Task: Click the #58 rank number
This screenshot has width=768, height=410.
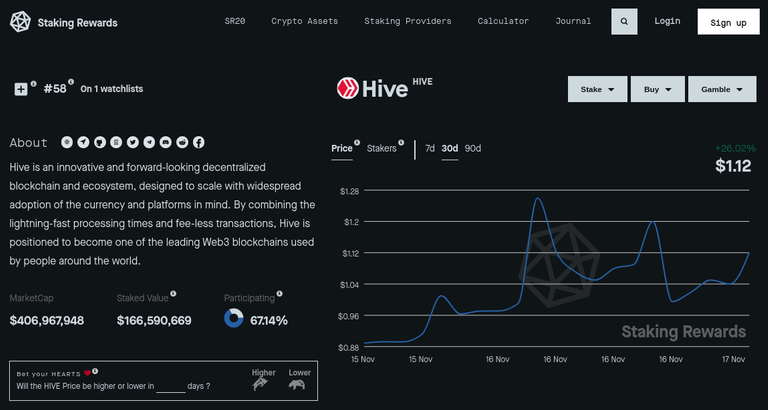Action: (55, 89)
